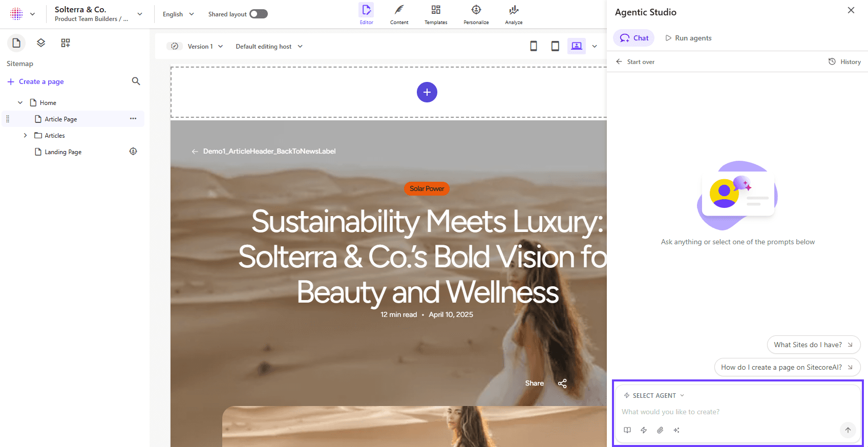Click the Article Page row reorder handle
This screenshot has width=868, height=447.
(8, 119)
